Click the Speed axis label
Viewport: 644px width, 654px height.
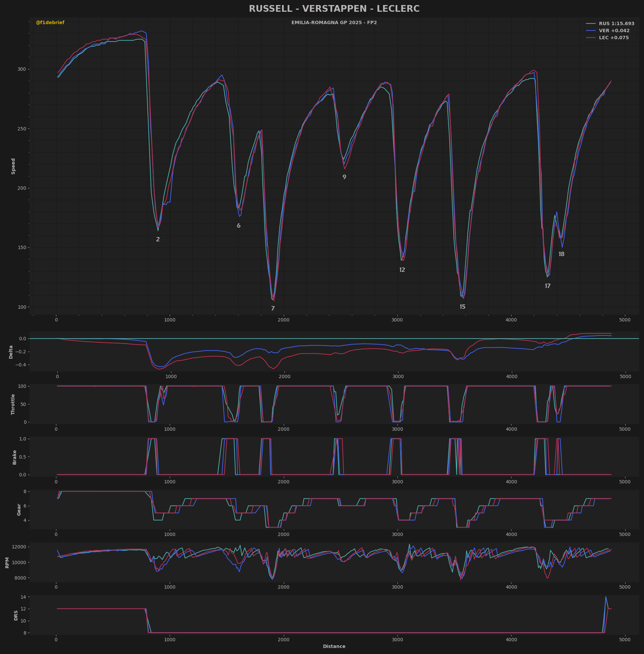[13, 166]
